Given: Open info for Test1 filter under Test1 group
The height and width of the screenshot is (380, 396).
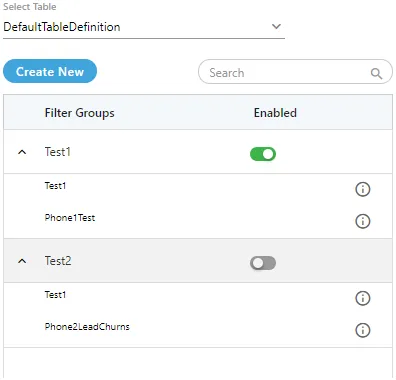Looking at the screenshot, I should pyautogui.click(x=363, y=189).
